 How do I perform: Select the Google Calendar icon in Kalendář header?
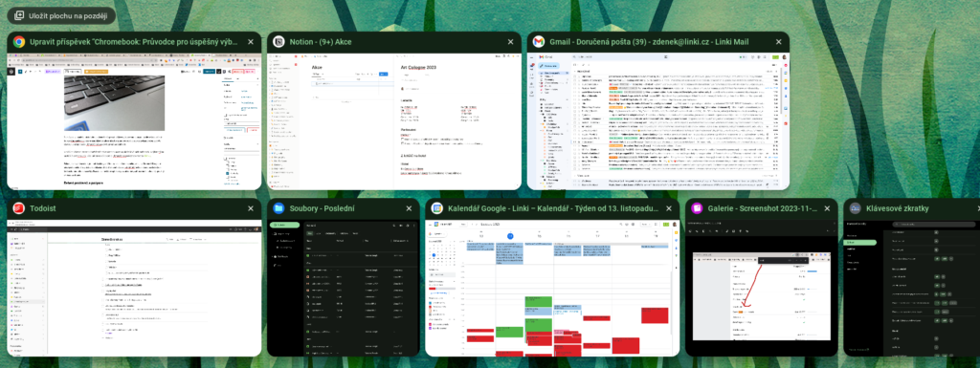(436, 208)
